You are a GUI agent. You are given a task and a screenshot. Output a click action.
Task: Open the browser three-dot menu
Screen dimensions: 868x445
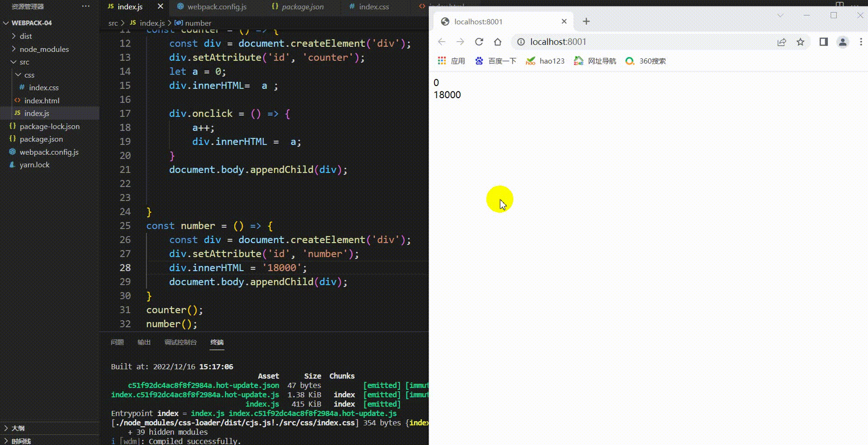(x=861, y=42)
